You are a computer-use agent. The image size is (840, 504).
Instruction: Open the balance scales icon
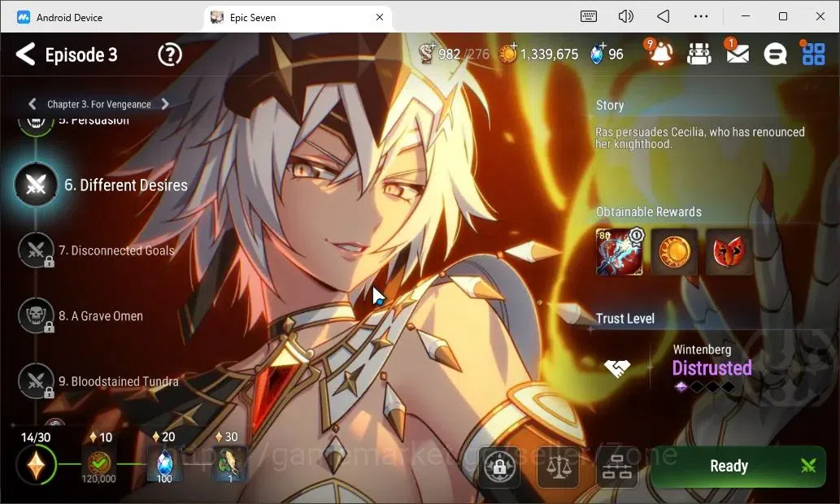(x=558, y=467)
